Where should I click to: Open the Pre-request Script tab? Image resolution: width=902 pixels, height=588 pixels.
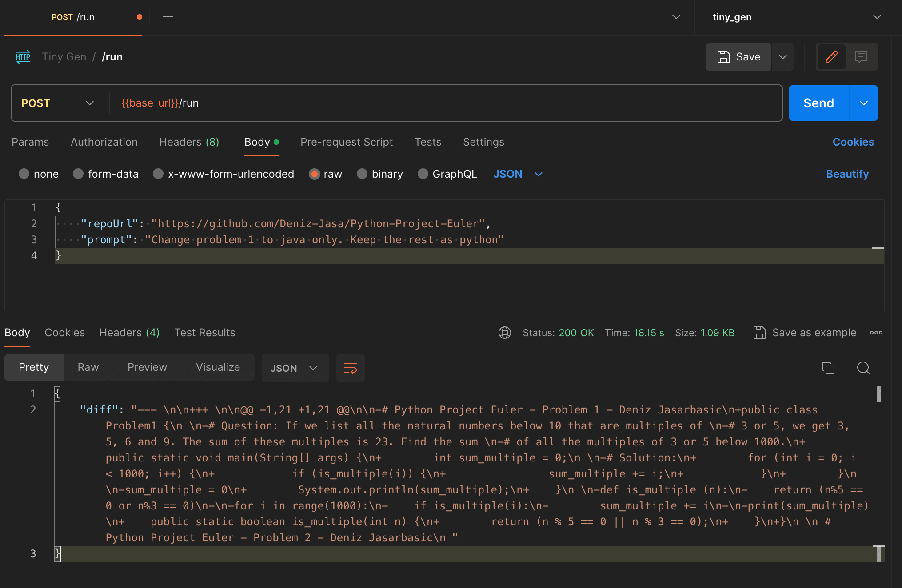pos(347,142)
